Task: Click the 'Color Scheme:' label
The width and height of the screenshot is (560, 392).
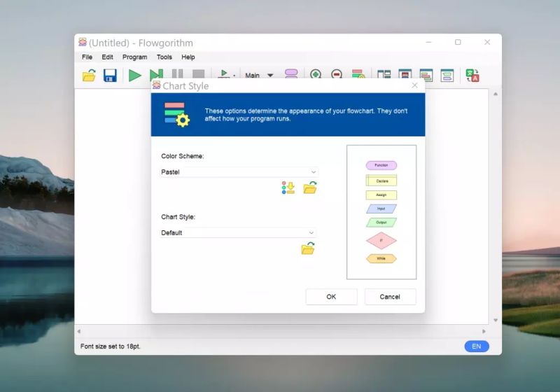Action: [x=183, y=156]
